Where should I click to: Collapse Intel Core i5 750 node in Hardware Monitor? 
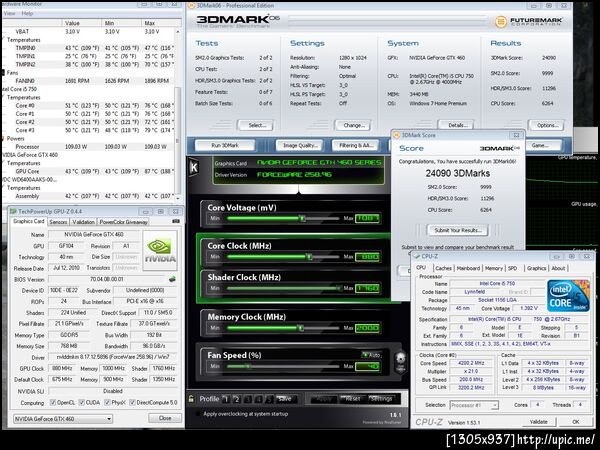tap(20, 89)
